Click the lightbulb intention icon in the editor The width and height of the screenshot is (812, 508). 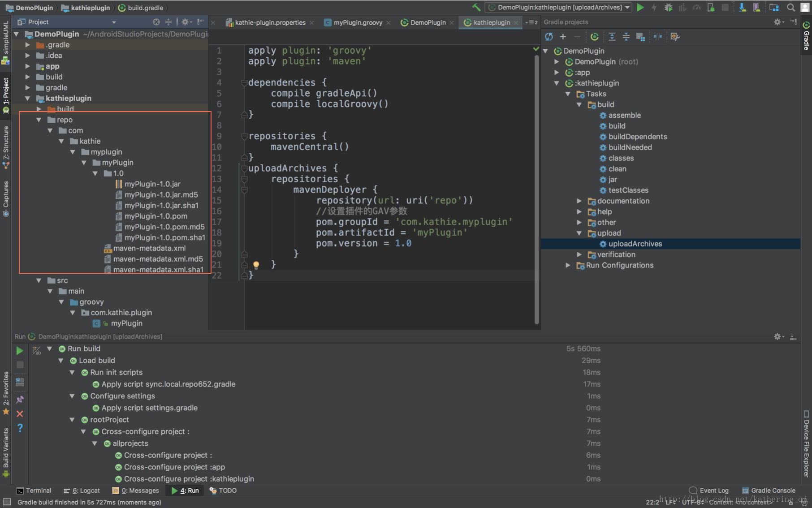[256, 265]
